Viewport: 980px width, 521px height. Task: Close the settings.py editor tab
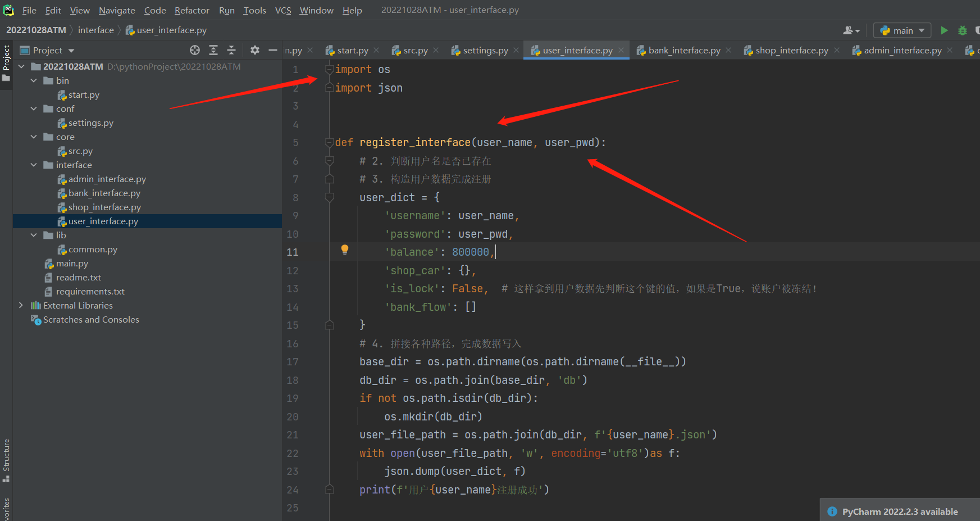point(516,50)
